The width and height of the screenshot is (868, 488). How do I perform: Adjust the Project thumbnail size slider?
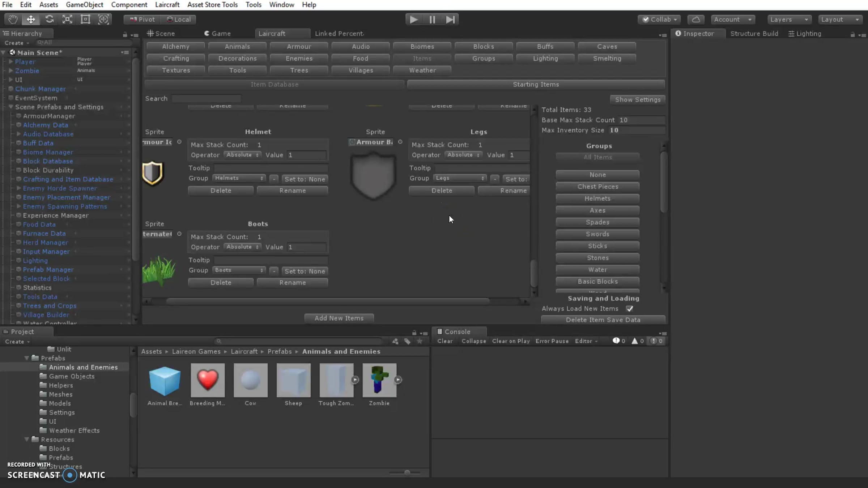click(x=407, y=472)
